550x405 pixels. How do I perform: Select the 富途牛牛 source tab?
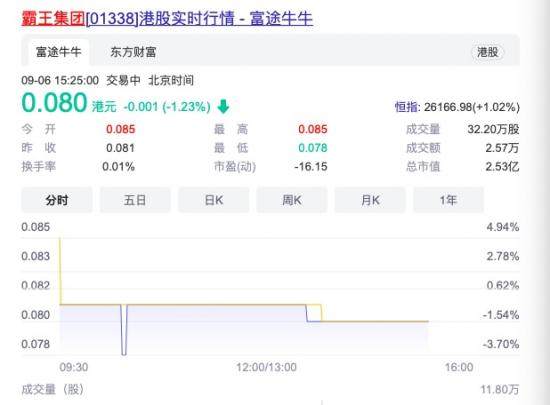(x=59, y=52)
